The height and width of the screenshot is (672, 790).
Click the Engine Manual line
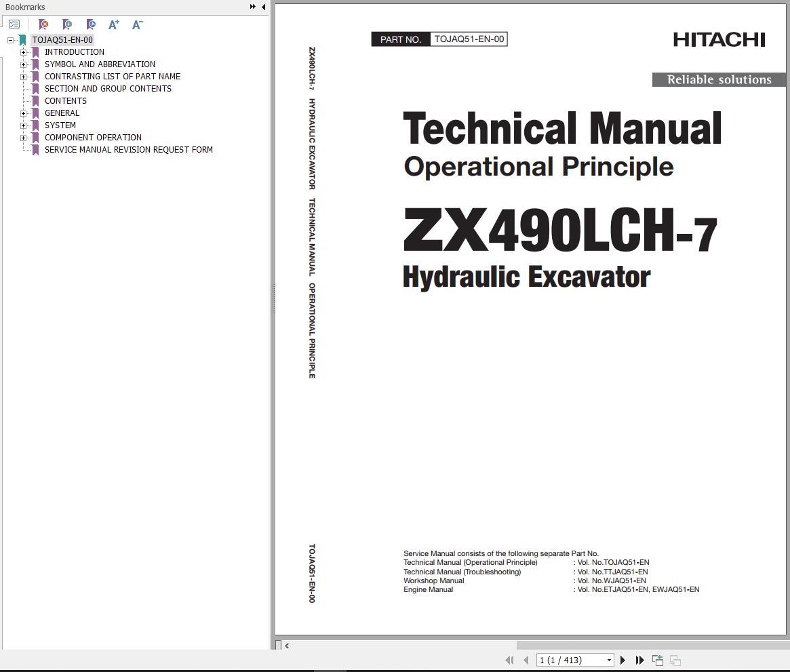429,589
